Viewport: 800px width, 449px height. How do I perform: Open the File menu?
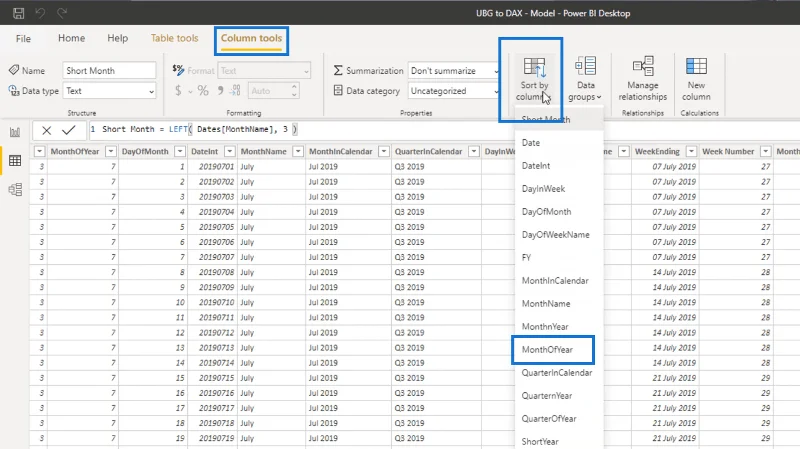click(x=23, y=38)
